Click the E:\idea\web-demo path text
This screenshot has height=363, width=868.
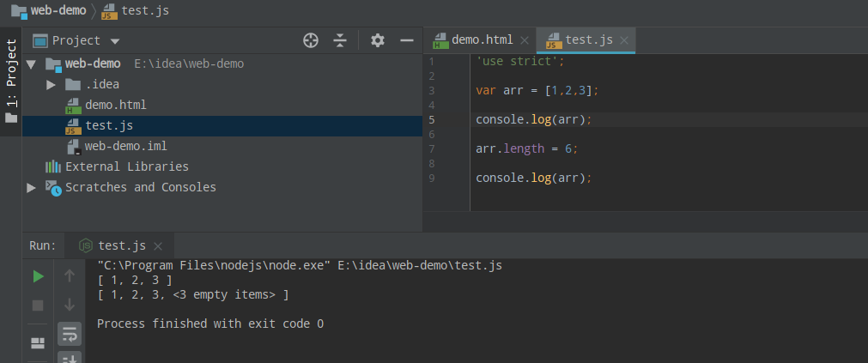tap(189, 64)
